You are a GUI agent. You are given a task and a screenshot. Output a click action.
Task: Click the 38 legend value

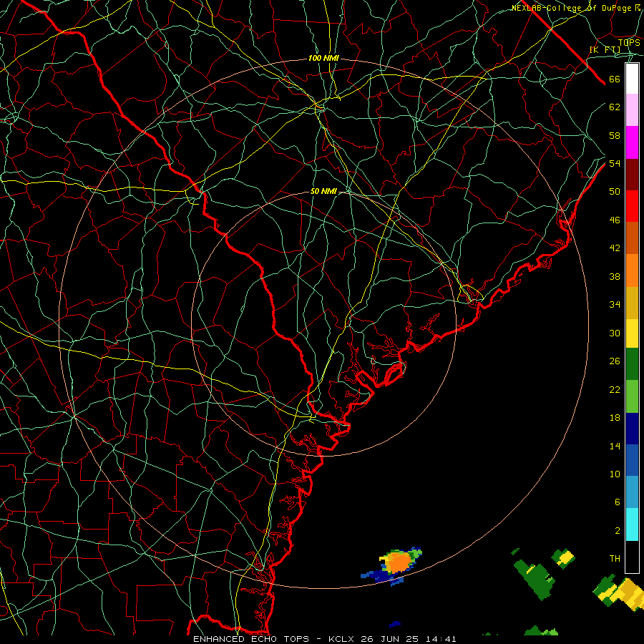[615, 276]
